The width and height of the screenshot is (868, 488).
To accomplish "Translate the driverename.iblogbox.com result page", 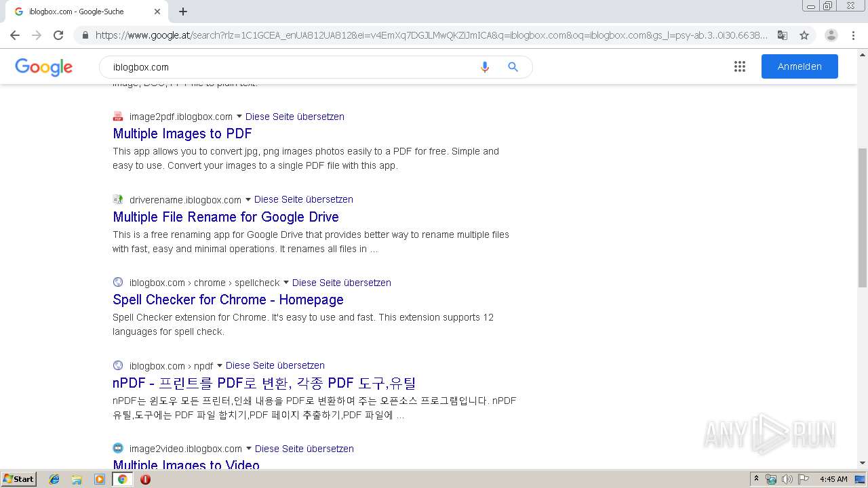I will coord(304,199).
